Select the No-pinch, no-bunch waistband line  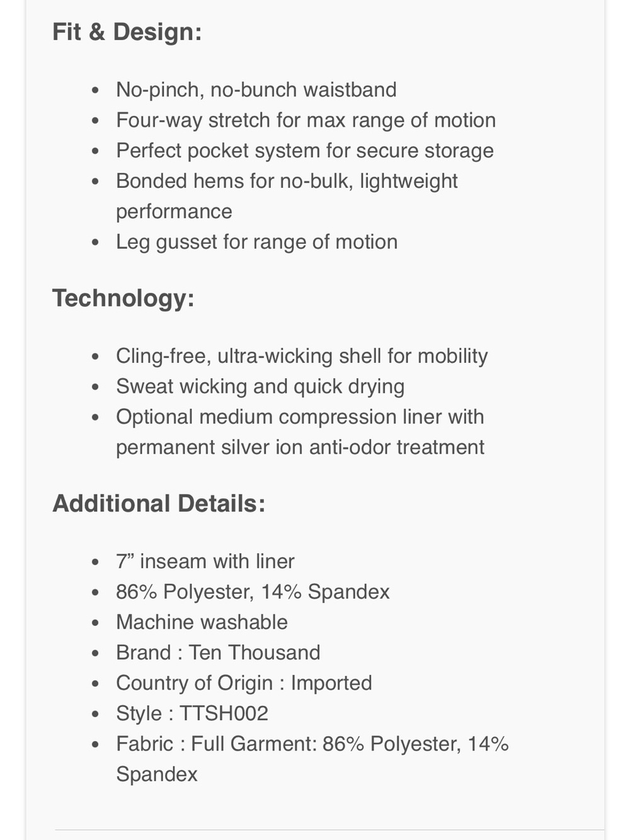[x=256, y=90]
